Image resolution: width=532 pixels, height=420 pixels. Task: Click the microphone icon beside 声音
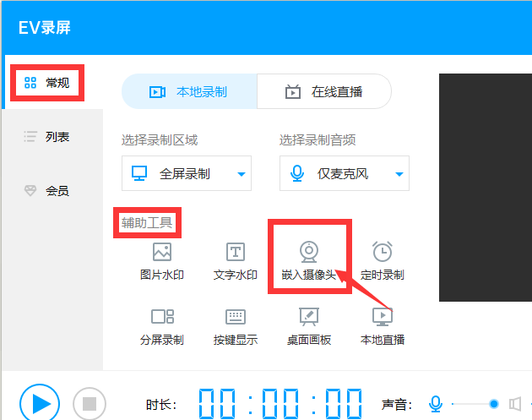point(435,404)
